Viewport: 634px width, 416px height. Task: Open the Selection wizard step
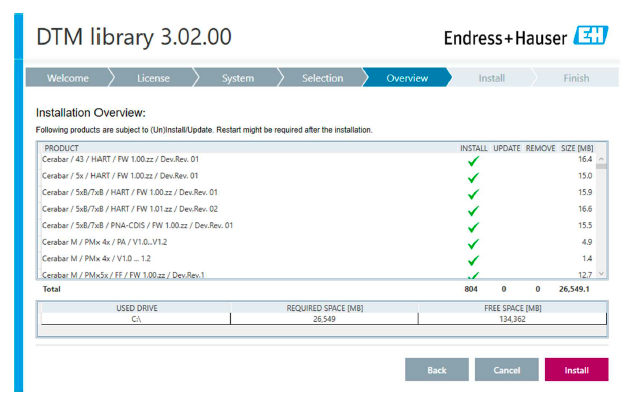pyautogui.click(x=323, y=78)
